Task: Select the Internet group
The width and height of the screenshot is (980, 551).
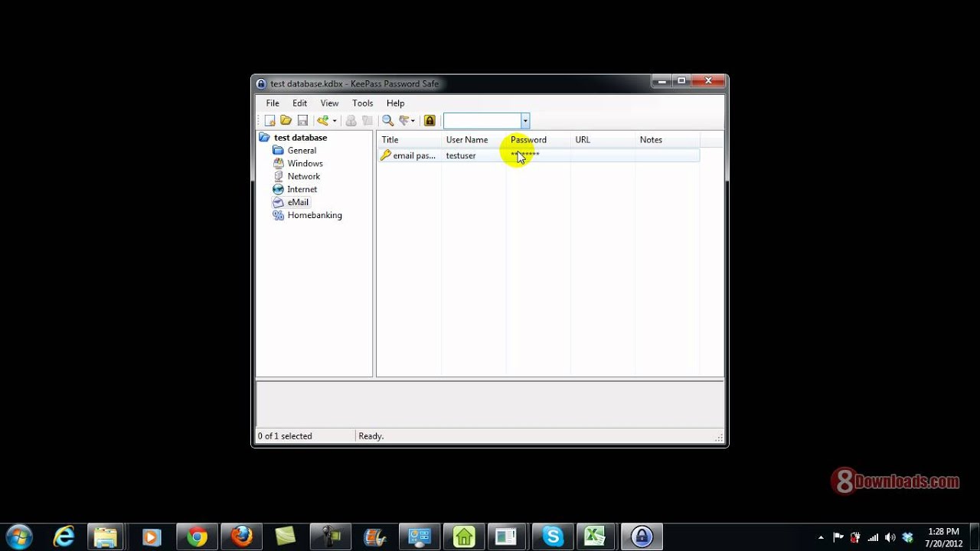Action: click(302, 190)
